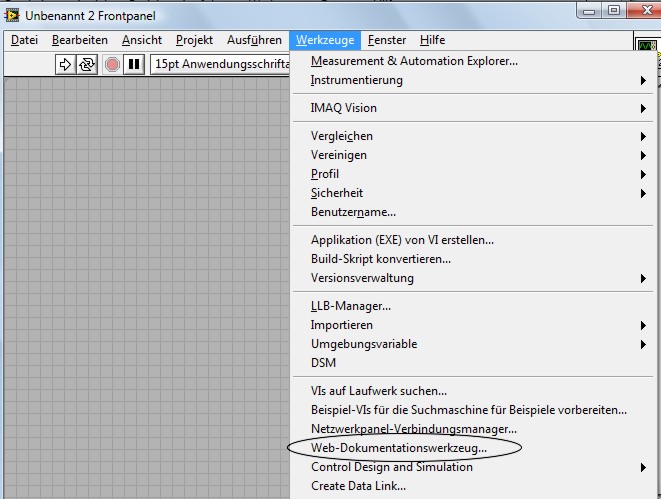
Task: Open the Ansicht menu
Action: click(142, 40)
